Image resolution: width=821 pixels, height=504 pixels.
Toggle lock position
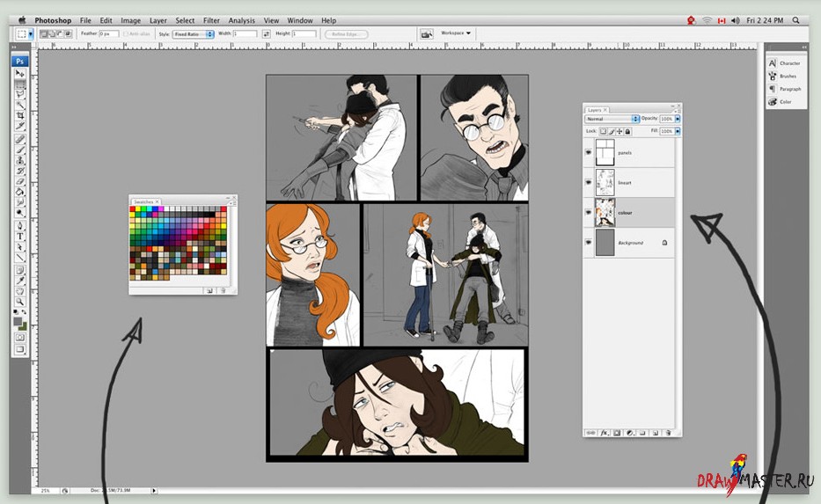pyautogui.click(x=619, y=131)
